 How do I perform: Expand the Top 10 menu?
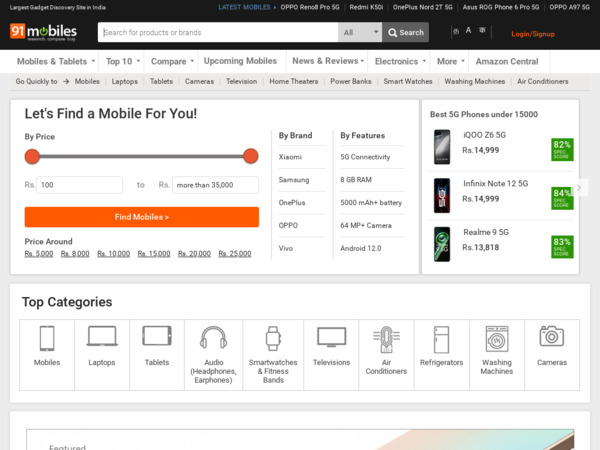click(x=123, y=61)
